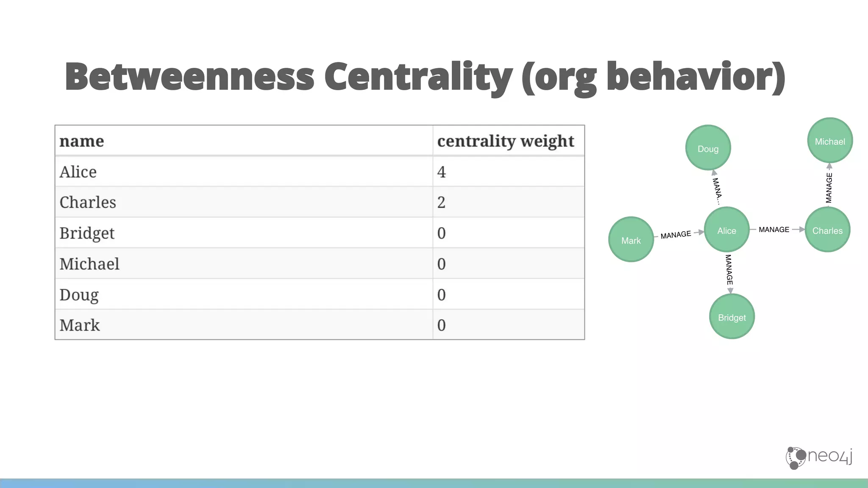Select MANAGE edge from Alice to Bridget
This screenshot has height=488, width=868.
click(x=729, y=269)
